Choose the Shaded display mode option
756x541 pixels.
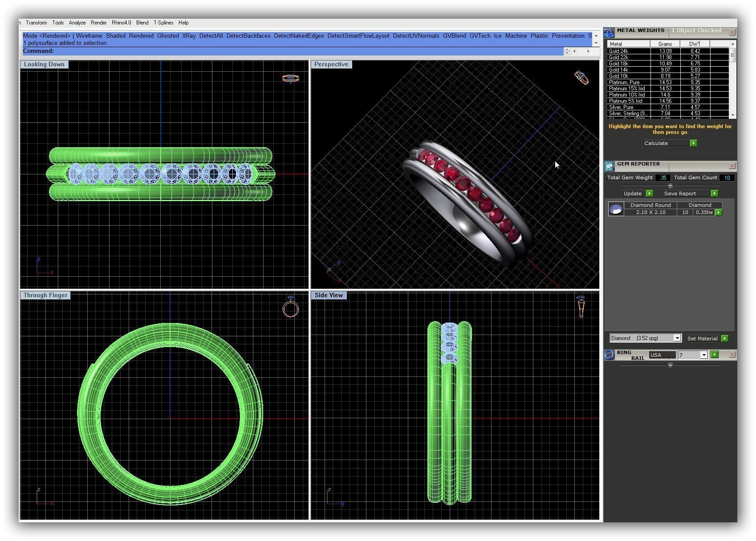pyautogui.click(x=116, y=36)
